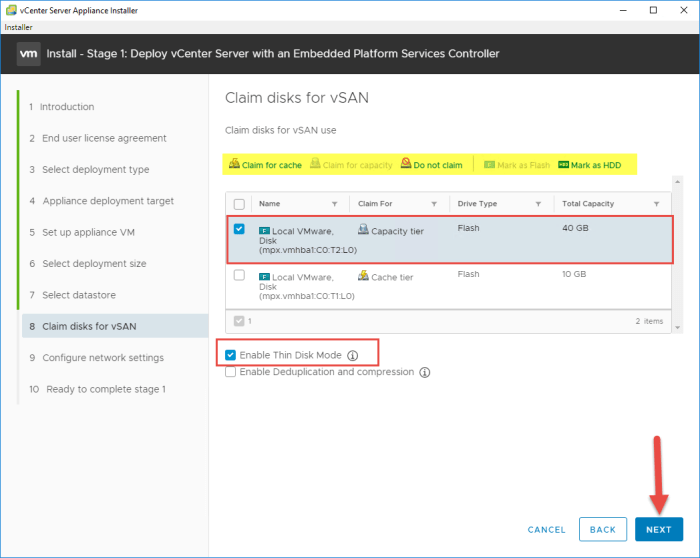Click the Cache tier icon in the second row
Screen dimensions: 700x558
tap(363, 275)
